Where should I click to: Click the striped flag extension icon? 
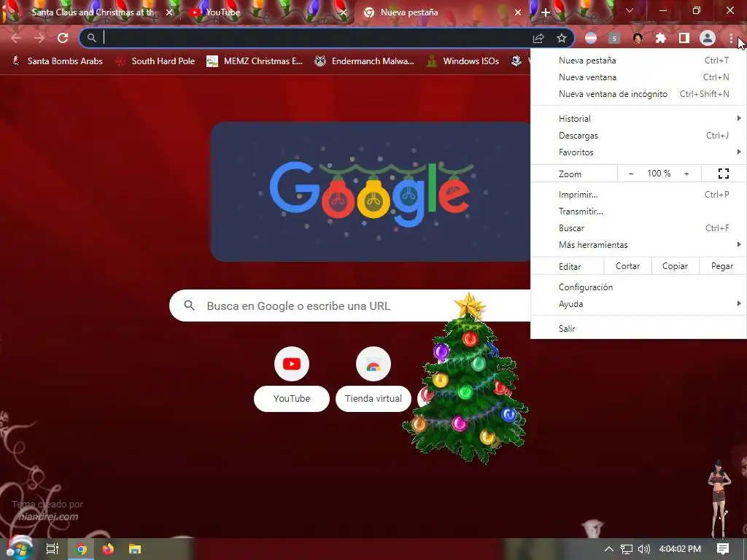(x=591, y=38)
